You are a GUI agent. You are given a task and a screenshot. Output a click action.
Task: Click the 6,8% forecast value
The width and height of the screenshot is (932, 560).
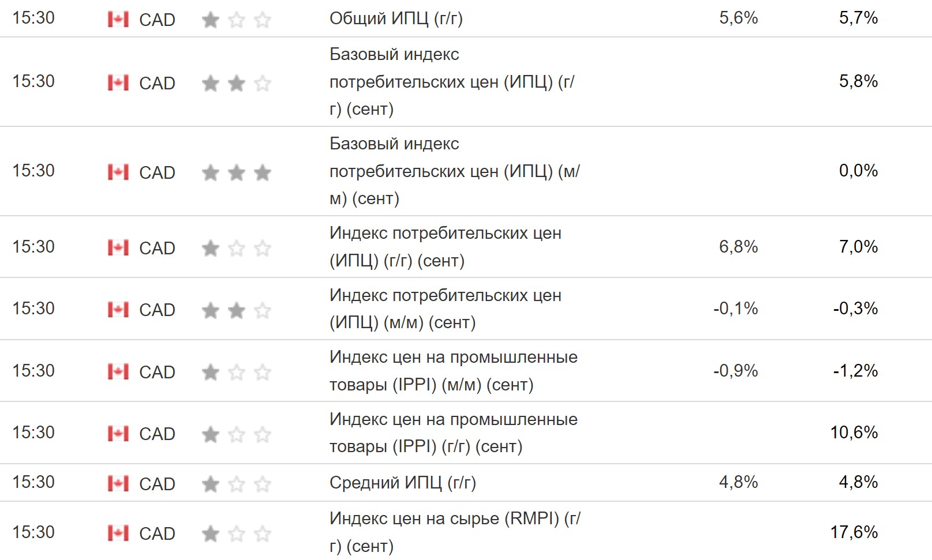point(738,247)
